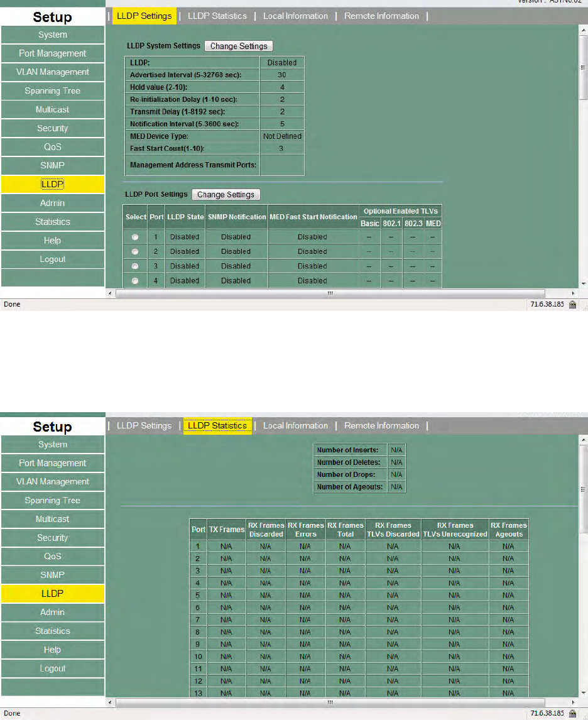Select highlighted LLDP Statistics tab in lower window

pyautogui.click(x=217, y=426)
